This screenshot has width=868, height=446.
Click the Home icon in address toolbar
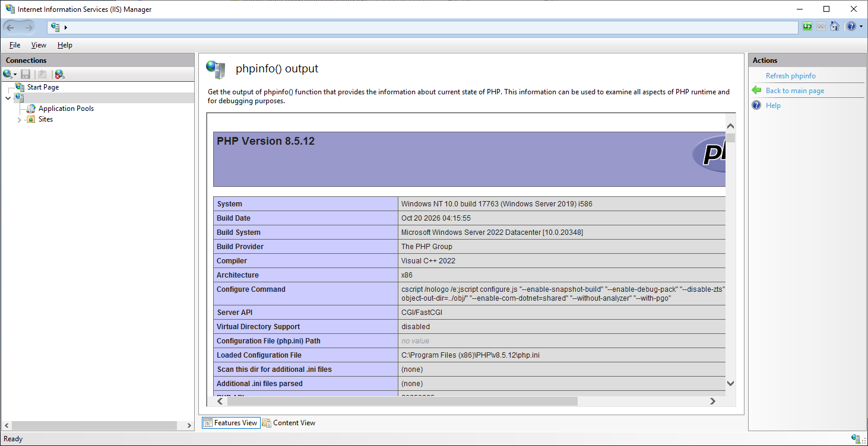click(835, 27)
